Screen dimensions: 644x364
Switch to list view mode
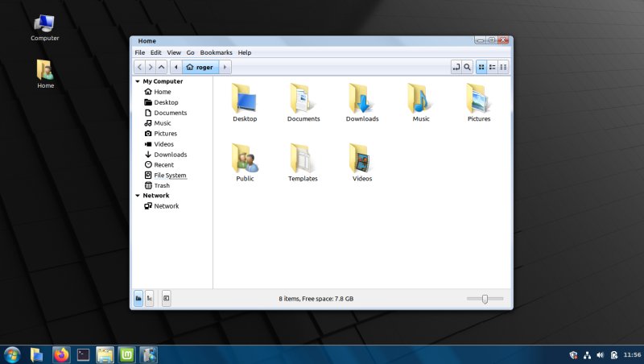[x=493, y=68]
